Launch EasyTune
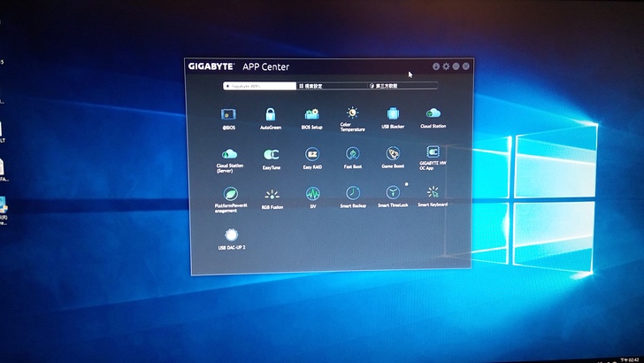This screenshot has height=363, width=644. 271,158
